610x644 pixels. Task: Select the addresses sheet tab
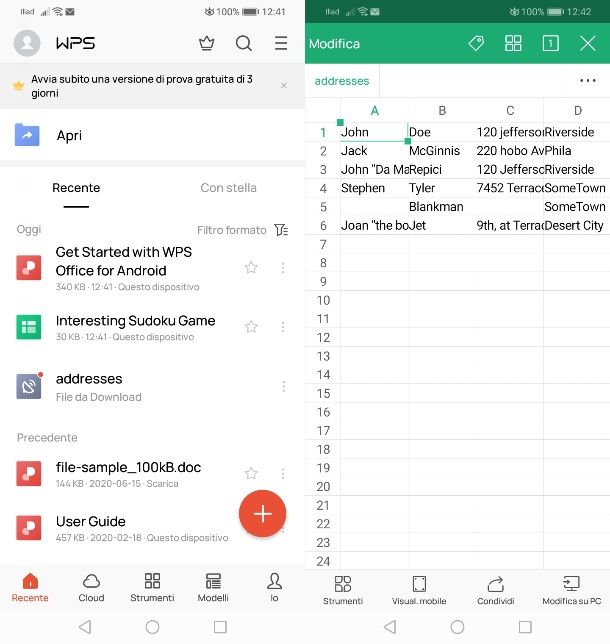(x=342, y=81)
